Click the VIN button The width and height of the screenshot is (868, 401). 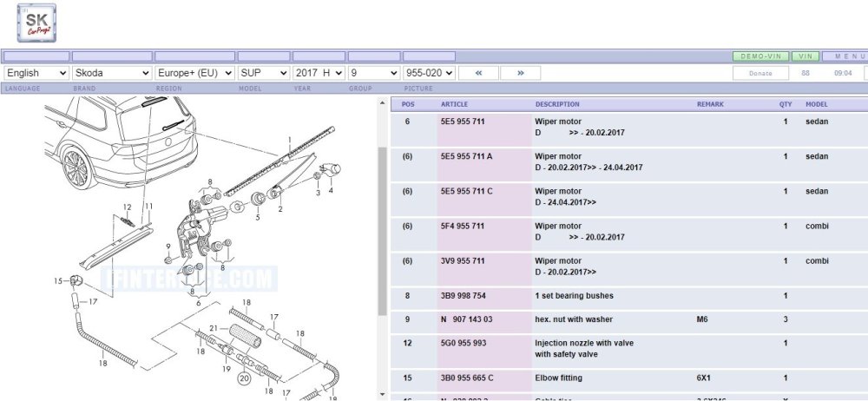pyautogui.click(x=806, y=56)
